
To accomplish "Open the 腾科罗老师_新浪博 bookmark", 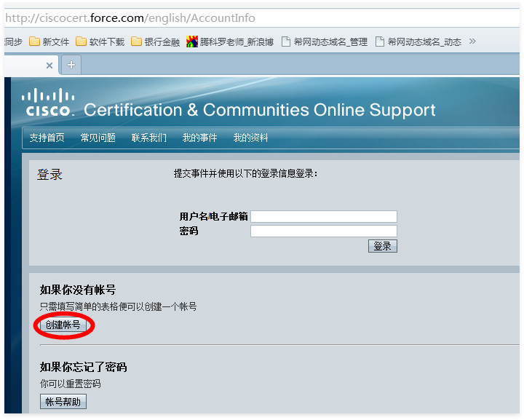I will [x=230, y=41].
